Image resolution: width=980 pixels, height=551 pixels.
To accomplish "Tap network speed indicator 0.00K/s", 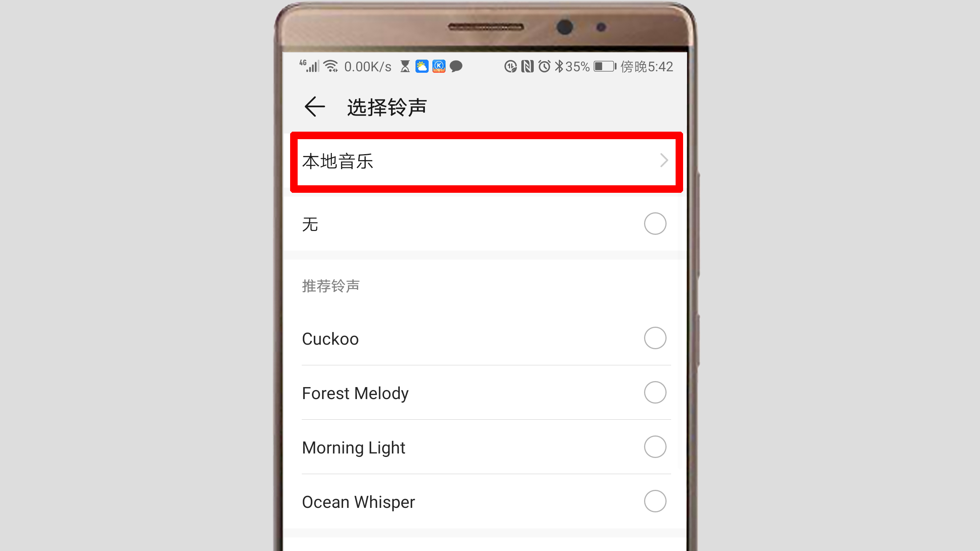I will click(367, 66).
